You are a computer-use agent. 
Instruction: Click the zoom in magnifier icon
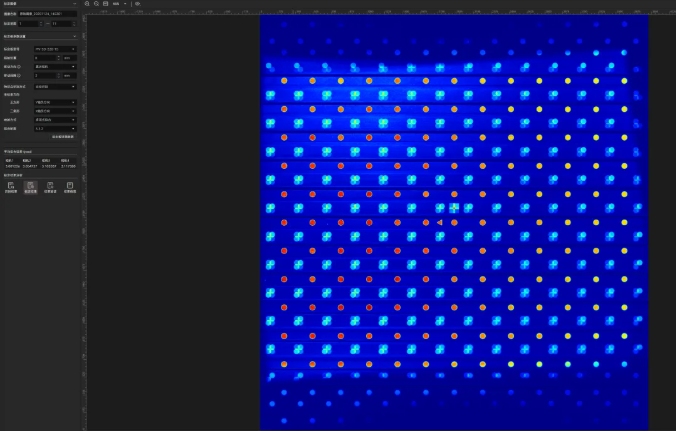point(87,4)
